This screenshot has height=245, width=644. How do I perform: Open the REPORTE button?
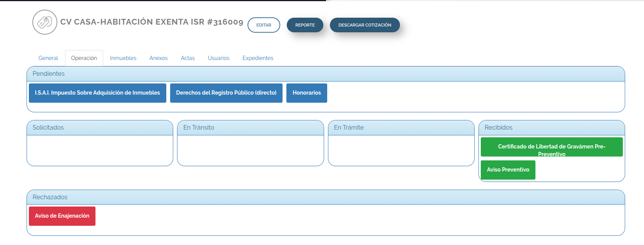coord(305,25)
